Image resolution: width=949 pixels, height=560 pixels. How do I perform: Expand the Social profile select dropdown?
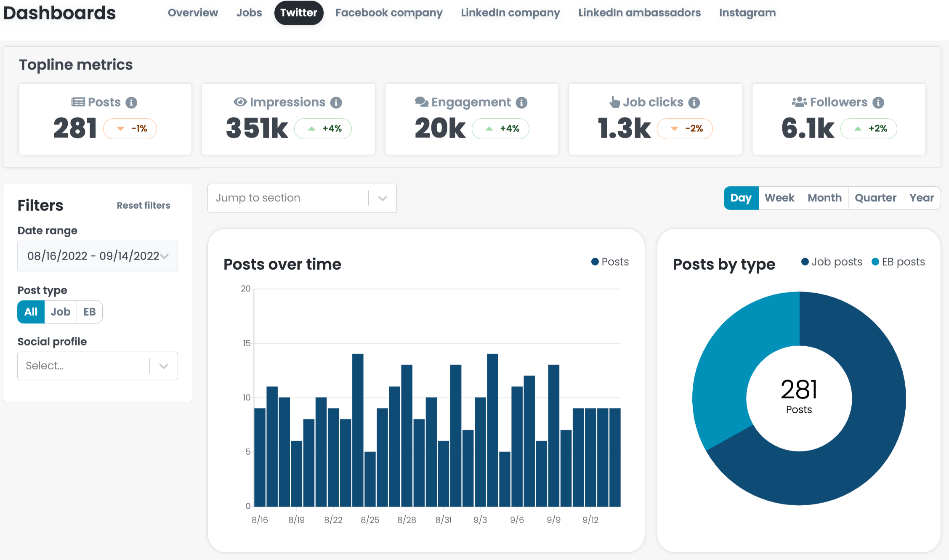(98, 366)
